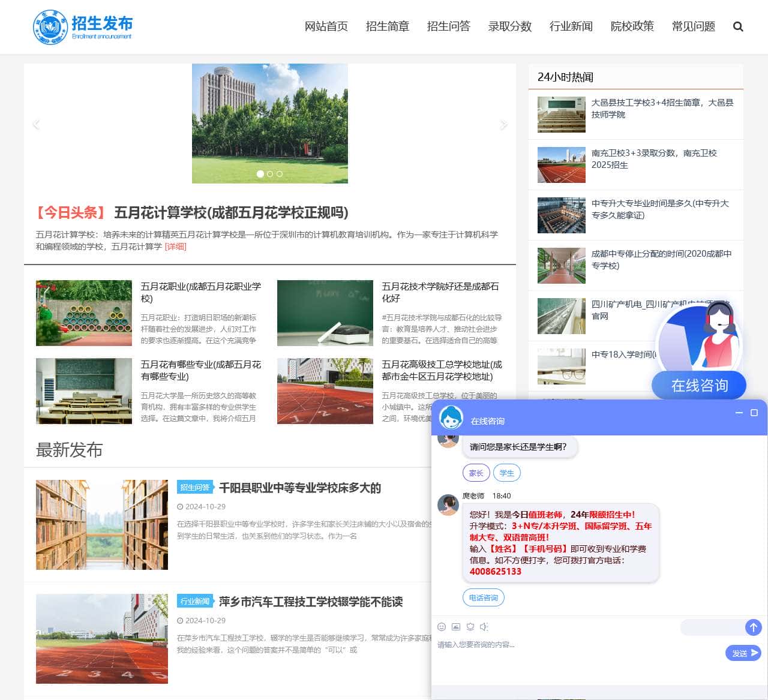
Task: Click the 电话咨询 button in chat
Action: click(483, 597)
